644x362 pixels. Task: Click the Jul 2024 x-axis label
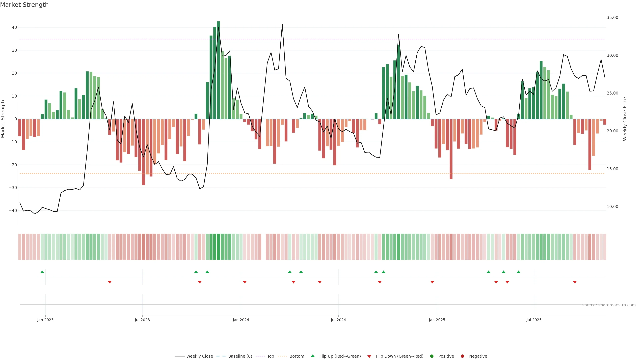(338, 320)
